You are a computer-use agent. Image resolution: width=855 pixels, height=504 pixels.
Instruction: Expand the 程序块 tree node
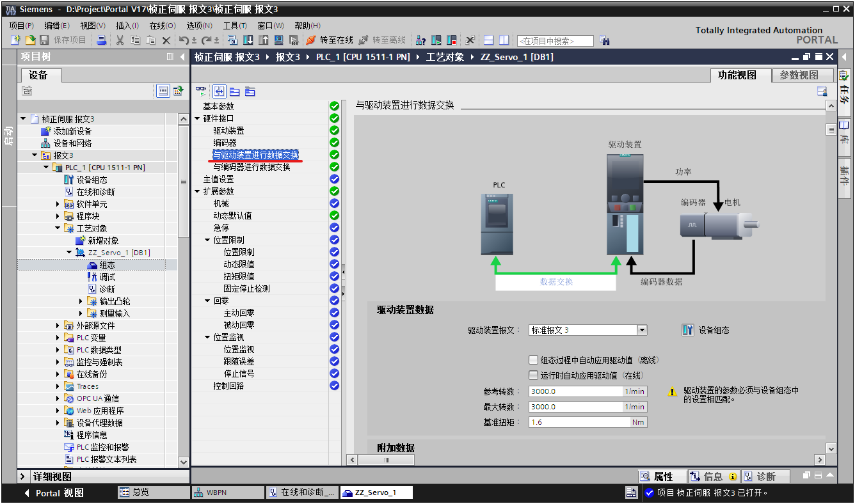point(58,216)
